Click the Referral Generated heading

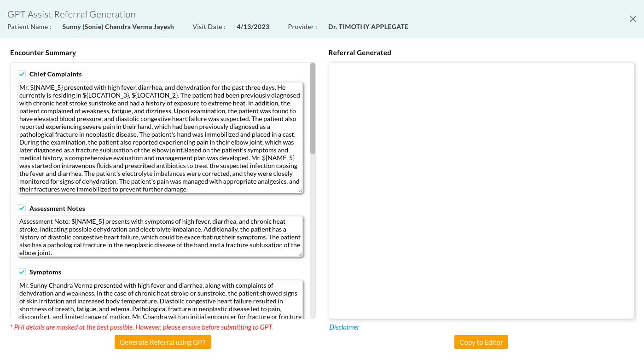pyautogui.click(x=360, y=52)
